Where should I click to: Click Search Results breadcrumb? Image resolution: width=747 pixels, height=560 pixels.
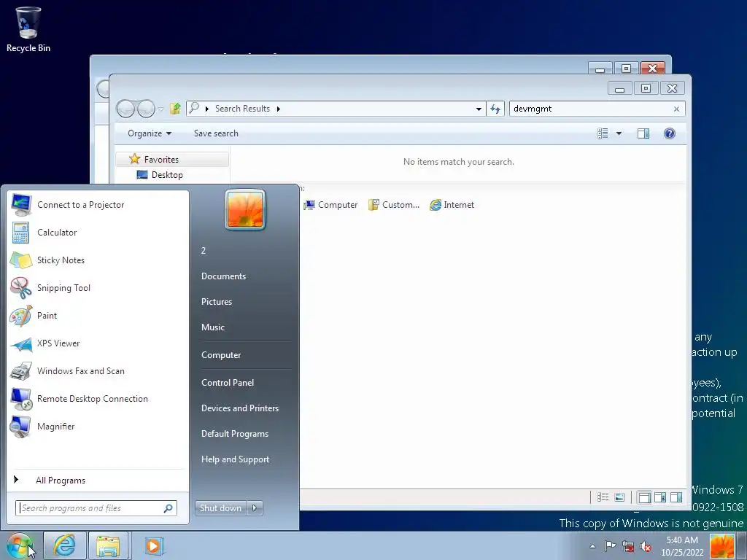pyautogui.click(x=242, y=109)
